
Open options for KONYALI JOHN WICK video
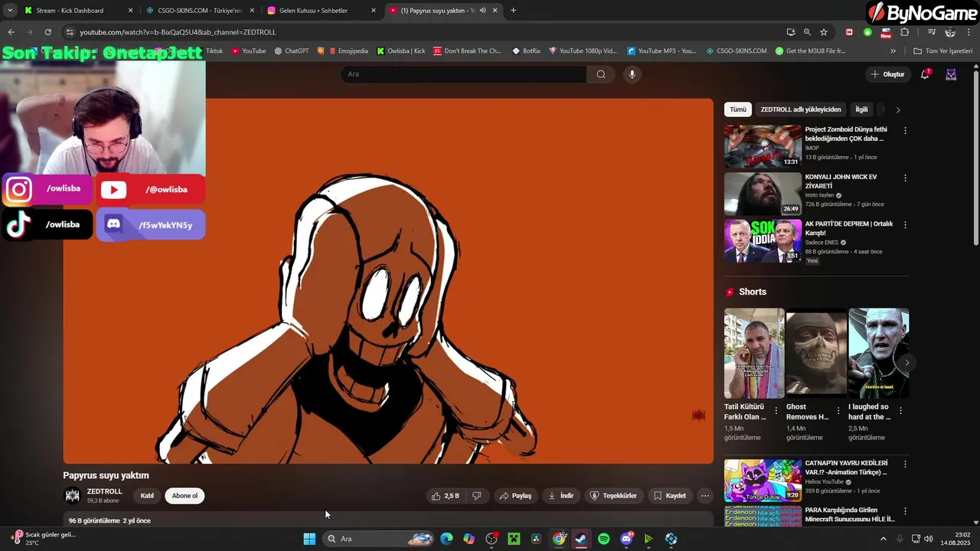(x=905, y=178)
